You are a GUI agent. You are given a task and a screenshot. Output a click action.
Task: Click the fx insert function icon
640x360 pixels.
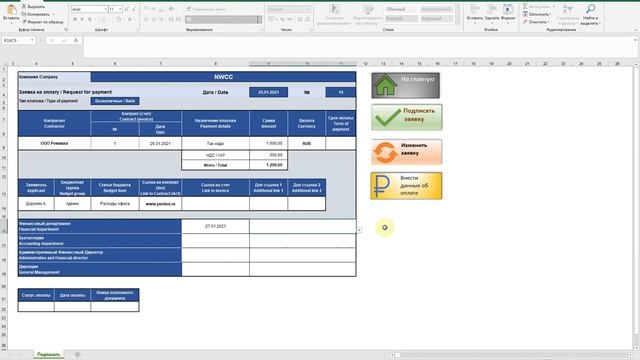pos(76,40)
